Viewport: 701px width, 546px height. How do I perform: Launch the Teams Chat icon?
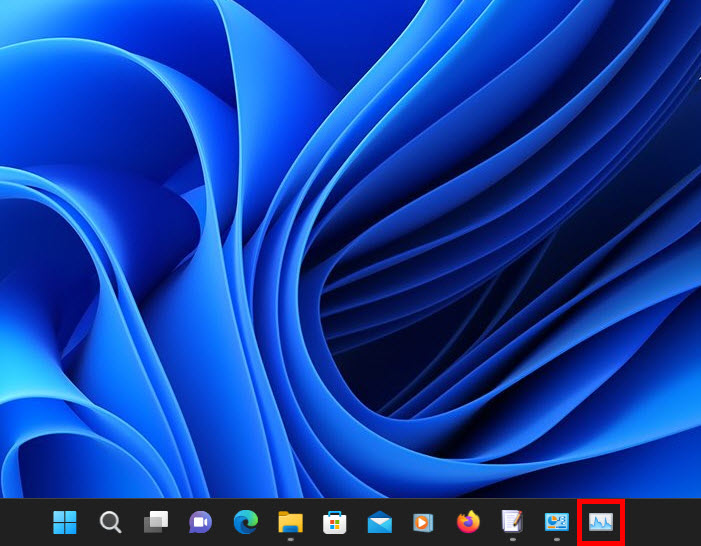(200, 522)
